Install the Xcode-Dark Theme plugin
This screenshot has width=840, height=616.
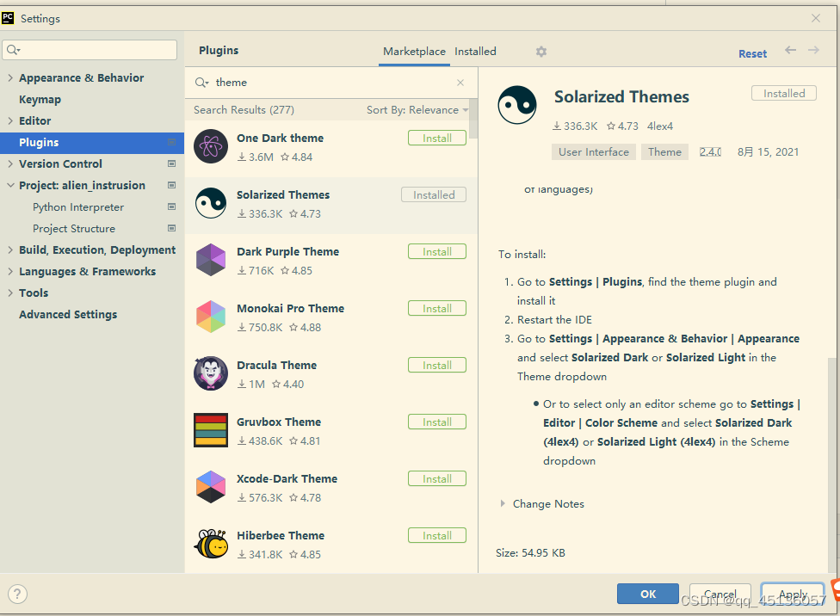[x=437, y=478]
